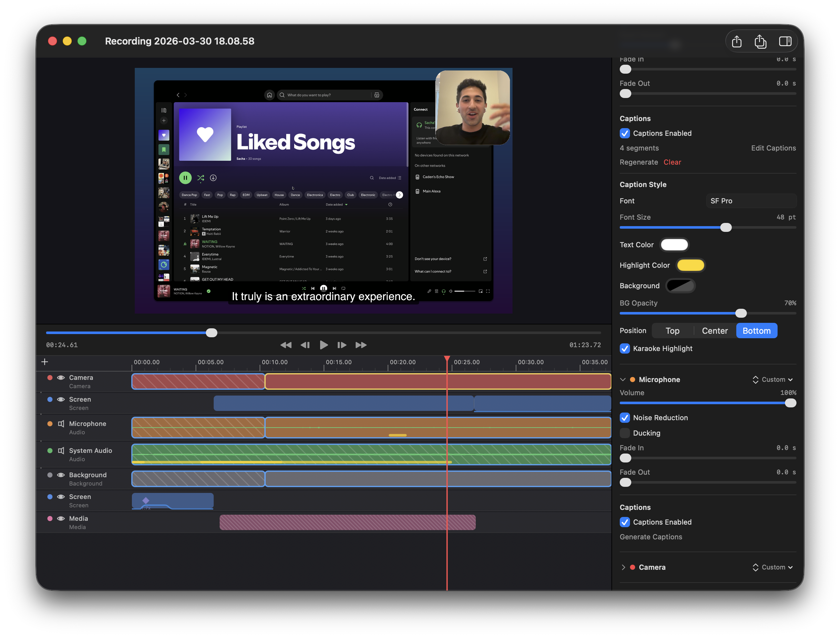Screen dimensions: 840x638
Task: Hide the Media track with its eye icon
Action: [61, 519]
